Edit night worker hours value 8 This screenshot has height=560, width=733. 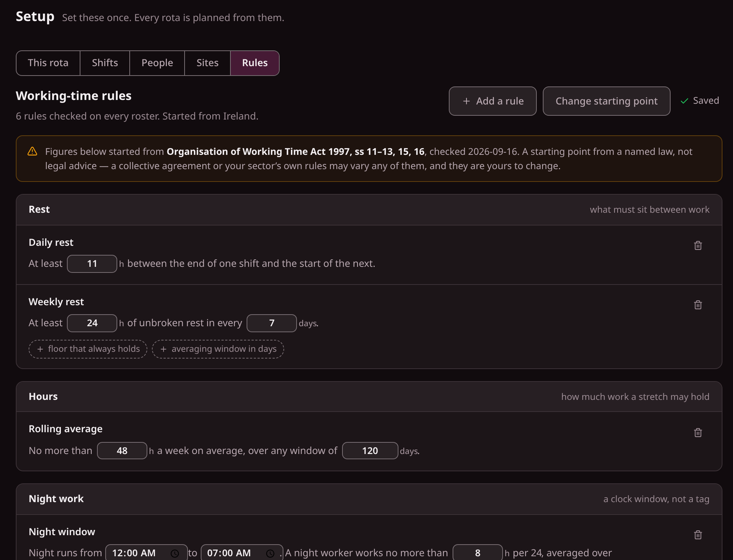(x=478, y=553)
